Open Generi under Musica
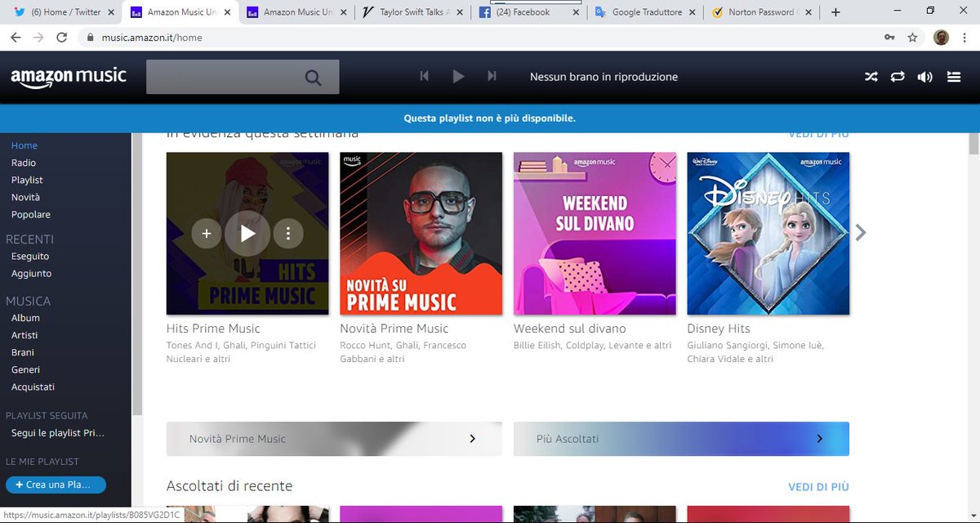The image size is (980, 523). pyautogui.click(x=25, y=369)
